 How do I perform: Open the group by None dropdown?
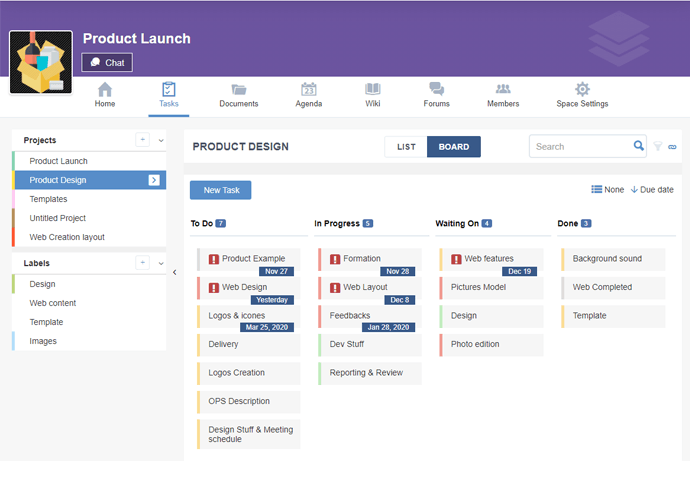pos(607,190)
